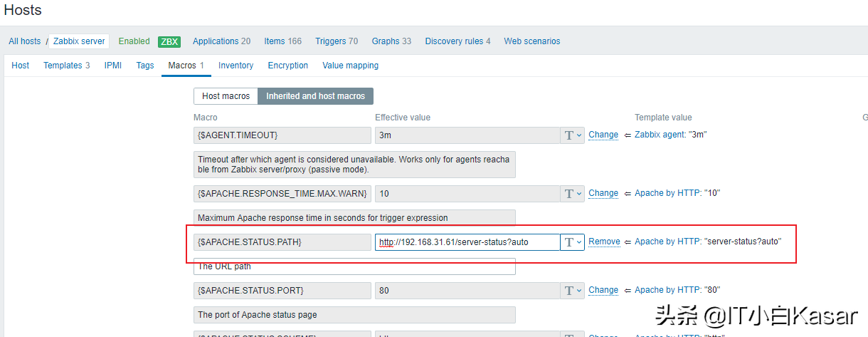Open type dropdown for APACHE.STATUS.PATH macro
The image size is (868, 337).
pos(573,242)
